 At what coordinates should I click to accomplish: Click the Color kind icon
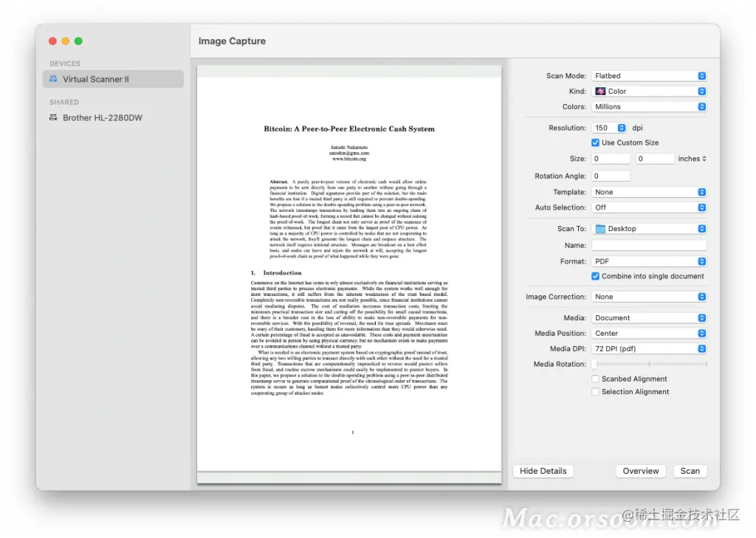pyautogui.click(x=600, y=91)
